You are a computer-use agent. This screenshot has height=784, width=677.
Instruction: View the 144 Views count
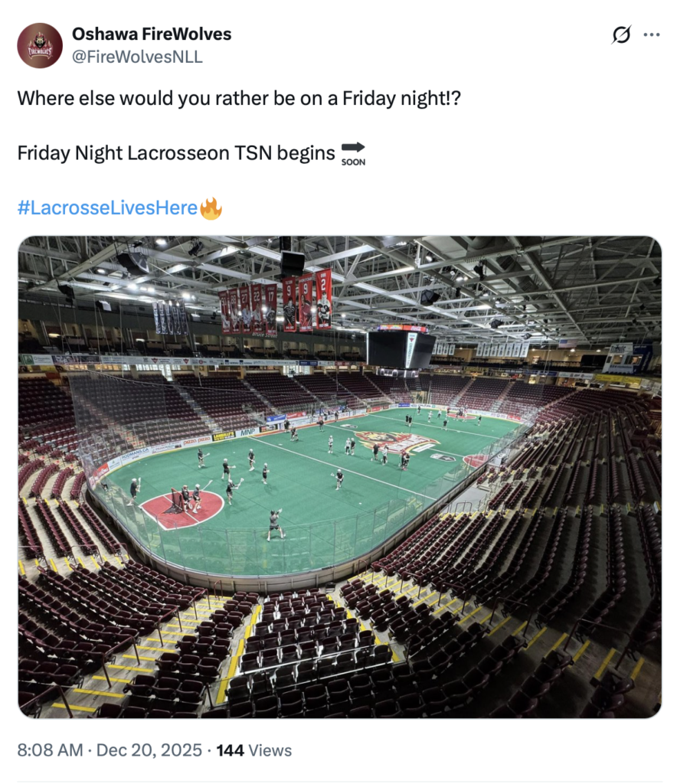click(230, 750)
